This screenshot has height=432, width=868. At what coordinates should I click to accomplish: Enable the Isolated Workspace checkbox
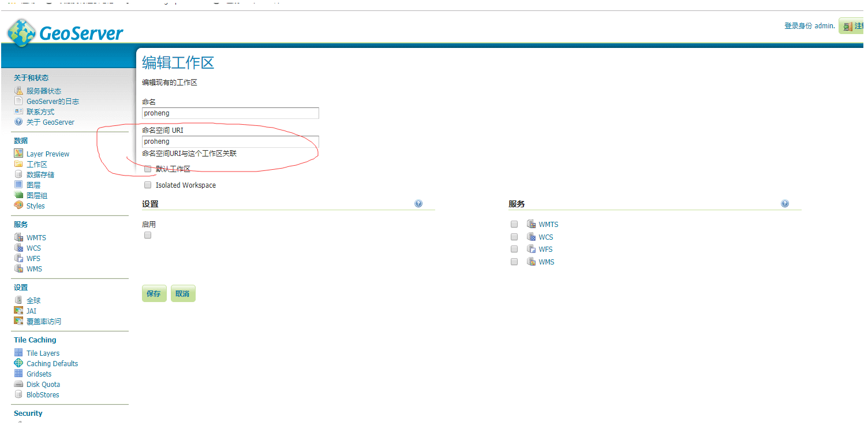[148, 185]
